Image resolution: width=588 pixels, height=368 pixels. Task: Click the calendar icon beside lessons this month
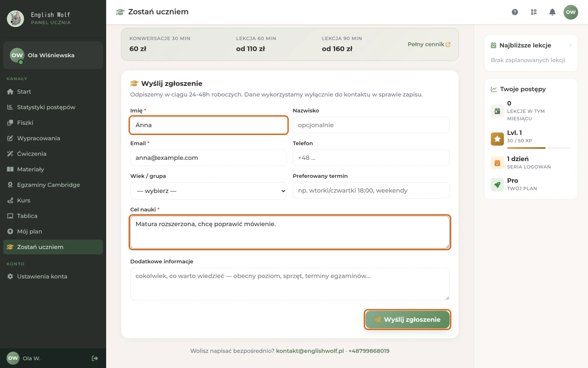tap(497, 111)
